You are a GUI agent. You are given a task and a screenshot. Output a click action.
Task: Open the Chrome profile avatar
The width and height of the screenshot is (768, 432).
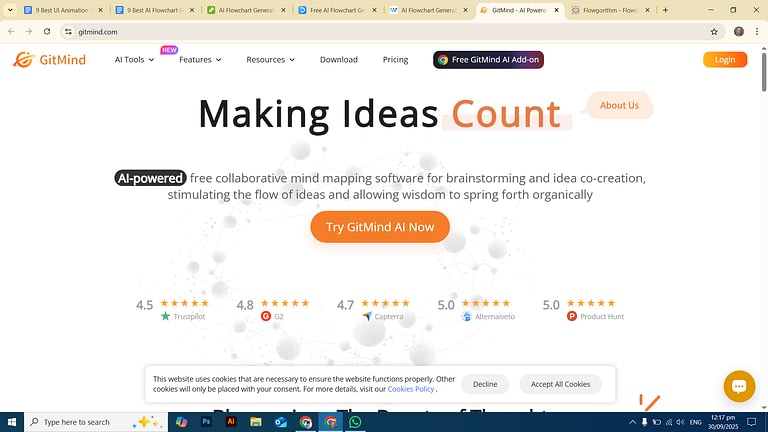point(739,32)
